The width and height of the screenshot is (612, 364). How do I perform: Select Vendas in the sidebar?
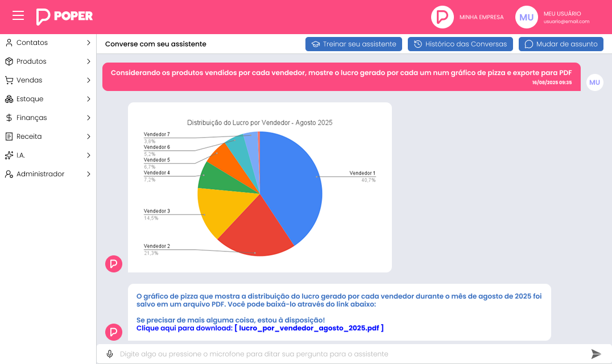tap(29, 80)
